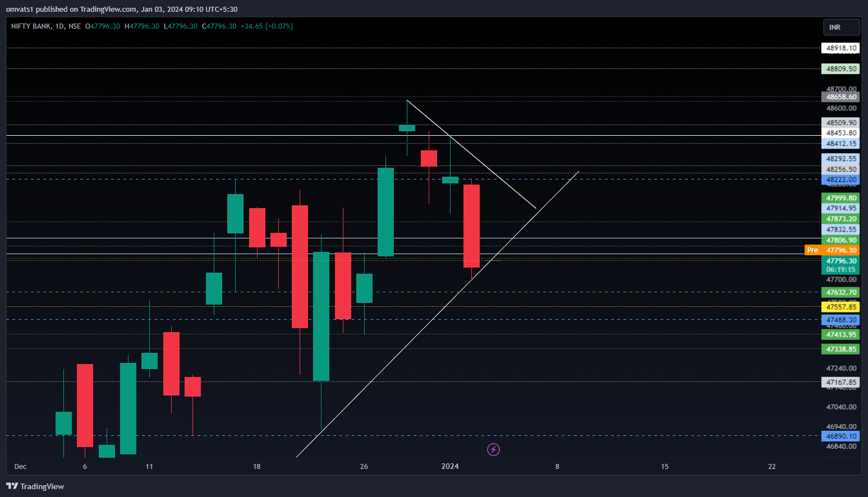
Task: Select the green 47632.70 price label
Action: coord(841,292)
